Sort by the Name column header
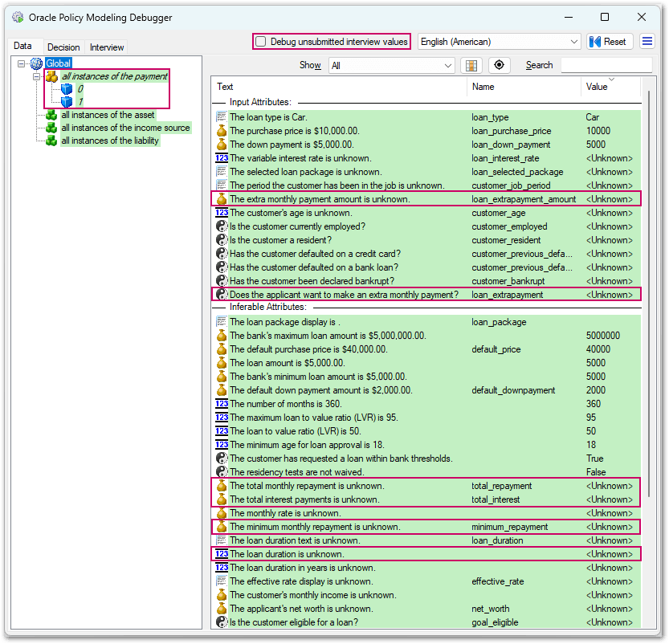The width and height of the screenshot is (669, 644). (524, 87)
